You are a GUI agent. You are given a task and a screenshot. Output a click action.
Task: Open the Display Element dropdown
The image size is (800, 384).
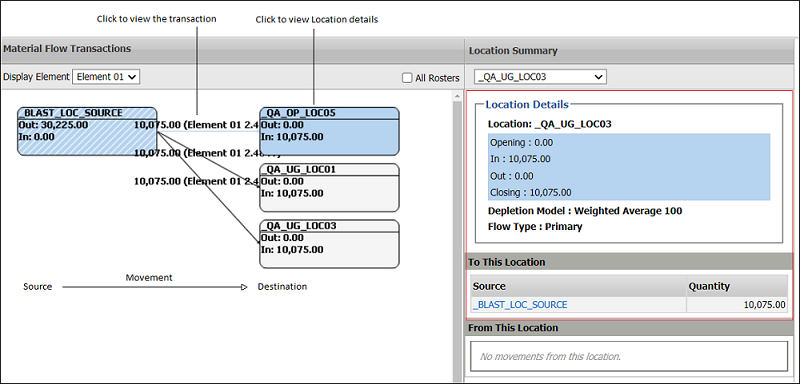[x=106, y=77]
